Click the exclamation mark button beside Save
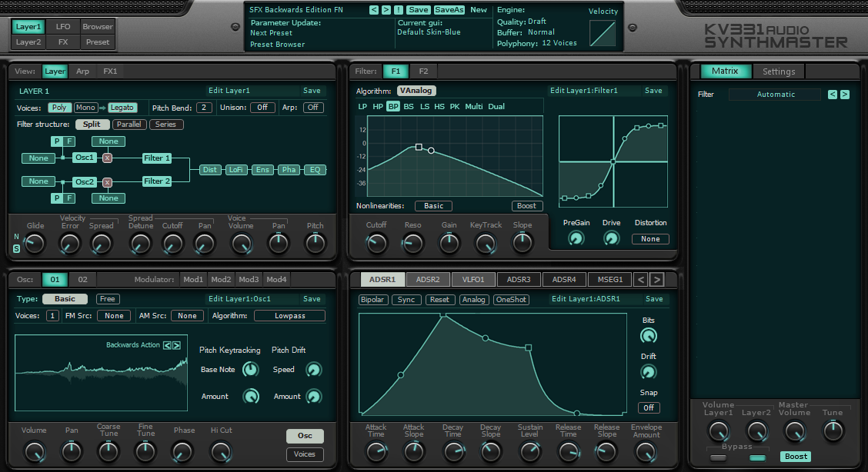Screen dimensions: 868x472 tap(398, 10)
